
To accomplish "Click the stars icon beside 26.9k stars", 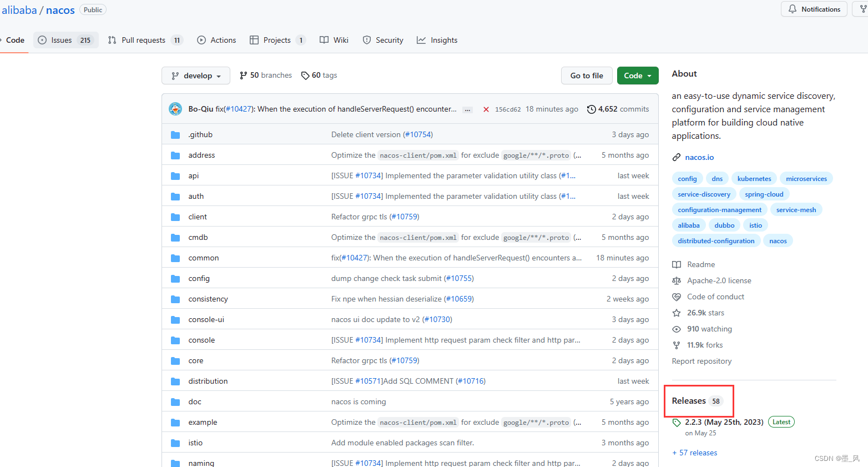I will 677,313.
